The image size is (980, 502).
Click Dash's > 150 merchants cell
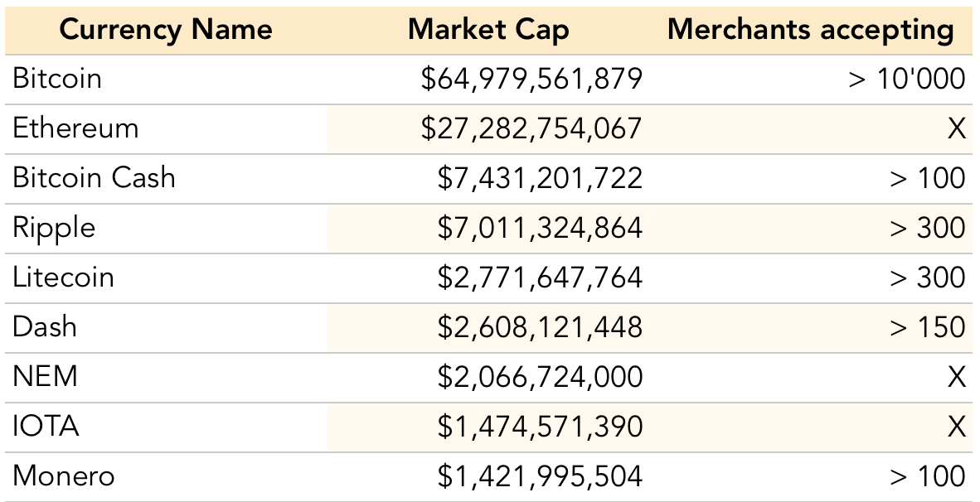927,327
